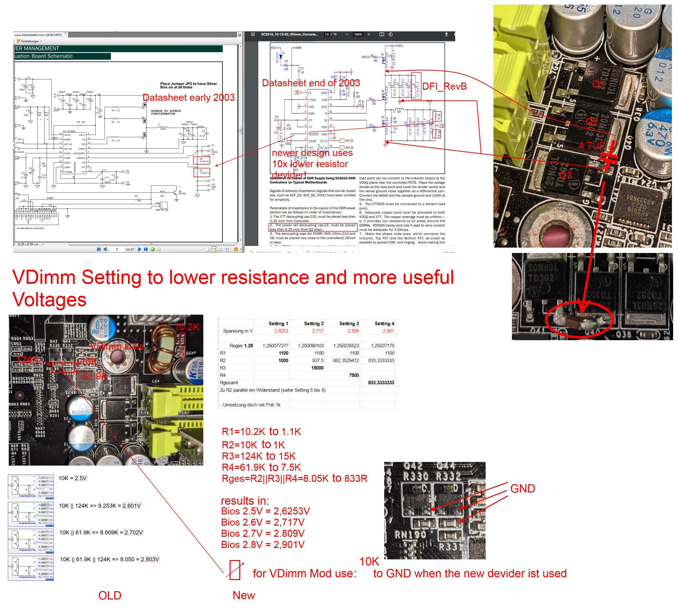This screenshot has height=616, width=678.
Task: Go to next page in left PDF viewer
Action: coord(140,249)
